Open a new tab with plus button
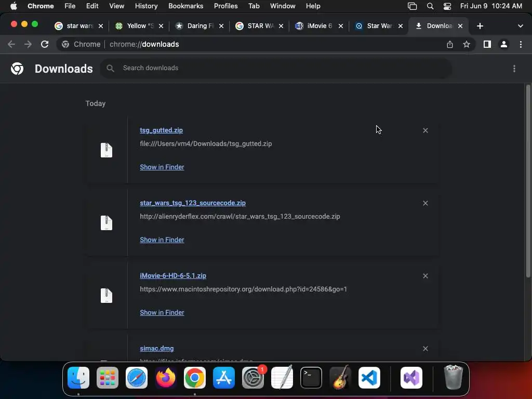Image resolution: width=532 pixels, height=399 pixels. point(480,26)
